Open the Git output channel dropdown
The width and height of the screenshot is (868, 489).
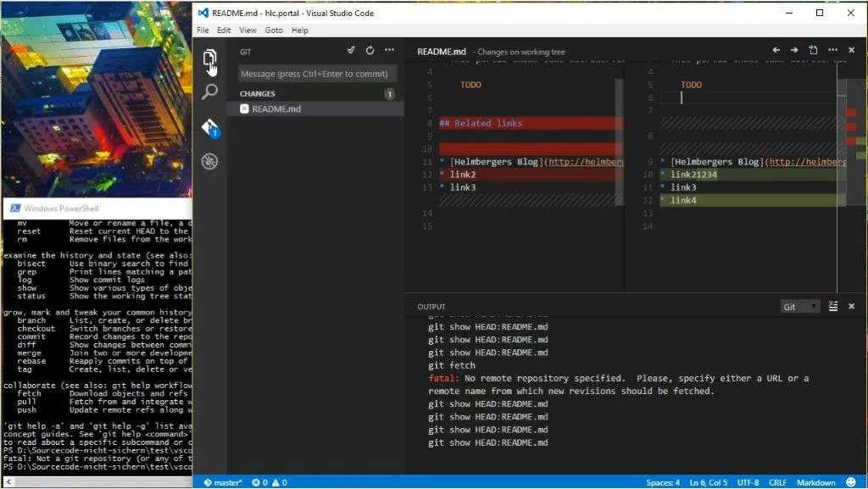(x=799, y=307)
